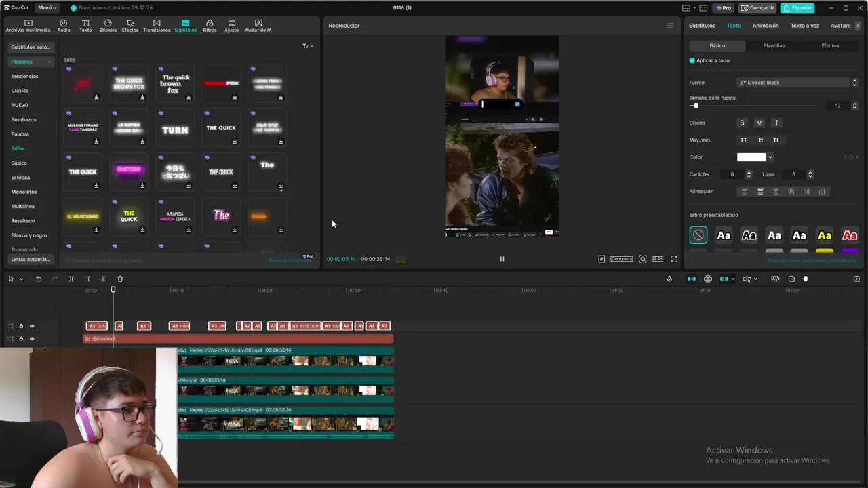Lock the @Juacourt text track
868x488 pixels.
point(21,339)
